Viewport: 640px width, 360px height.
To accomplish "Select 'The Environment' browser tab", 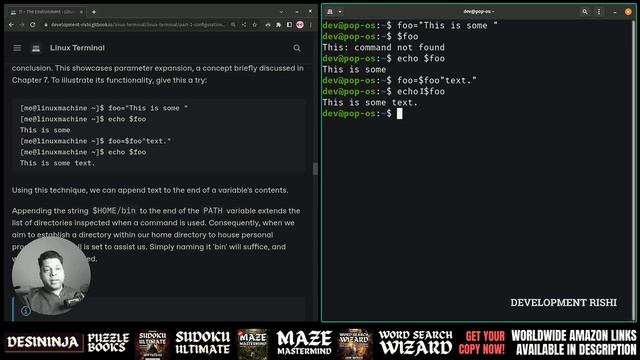I will [46, 12].
